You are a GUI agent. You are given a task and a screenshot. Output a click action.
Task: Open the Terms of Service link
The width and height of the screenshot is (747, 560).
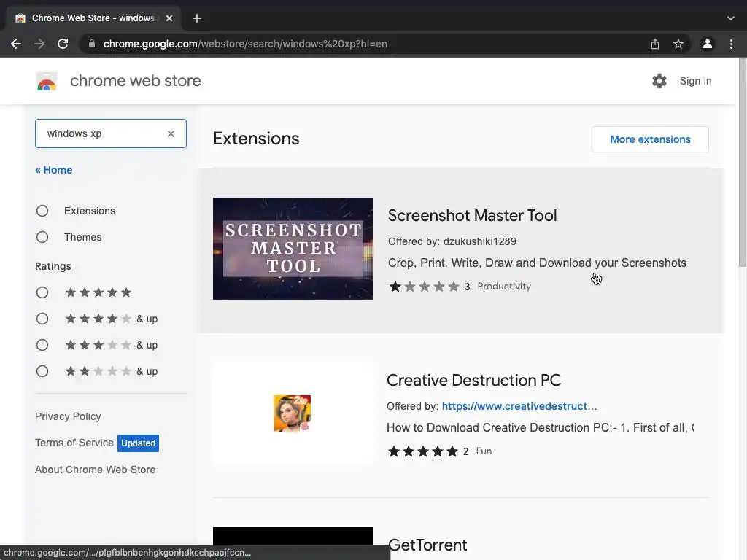point(74,443)
